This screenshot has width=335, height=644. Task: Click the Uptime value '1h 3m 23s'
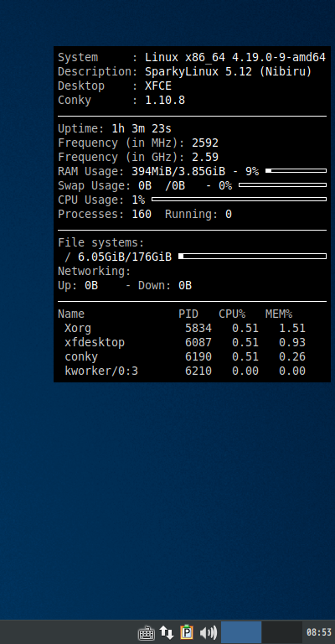(x=142, y=128)
